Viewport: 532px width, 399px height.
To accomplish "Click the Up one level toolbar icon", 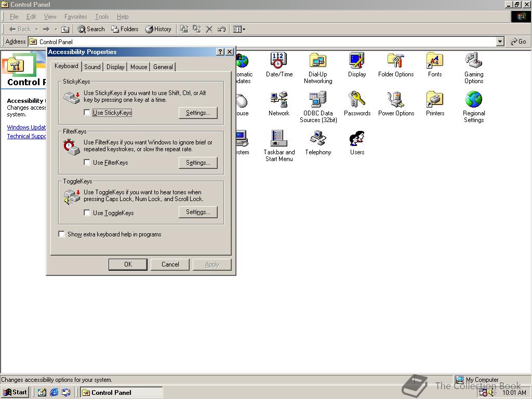I will (65, 29).
